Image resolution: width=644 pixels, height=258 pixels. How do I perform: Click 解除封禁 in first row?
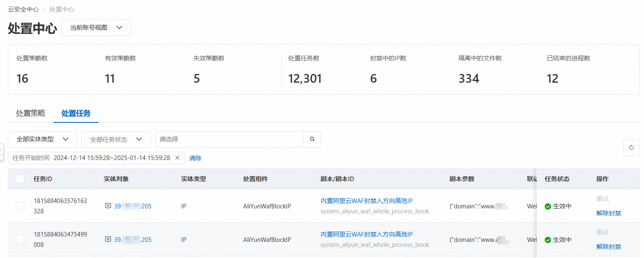pyautogui.click(x=608, y=213)
